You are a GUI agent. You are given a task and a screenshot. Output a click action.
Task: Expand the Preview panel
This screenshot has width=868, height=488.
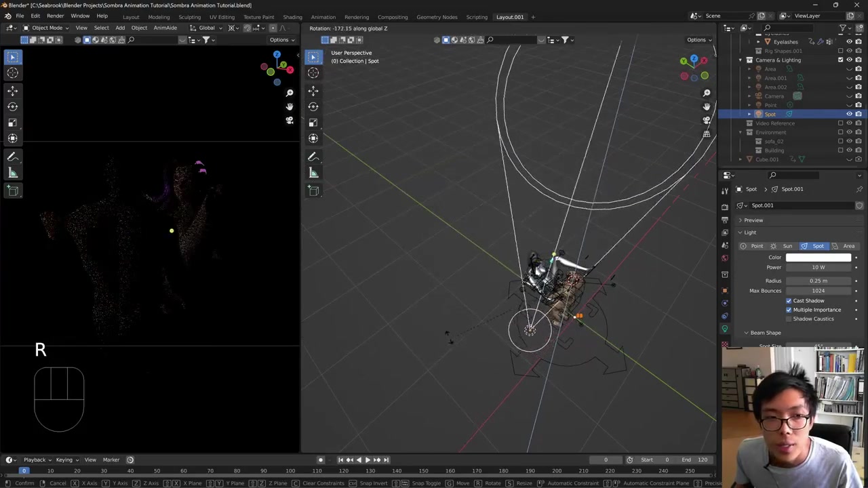click(753, 220)
